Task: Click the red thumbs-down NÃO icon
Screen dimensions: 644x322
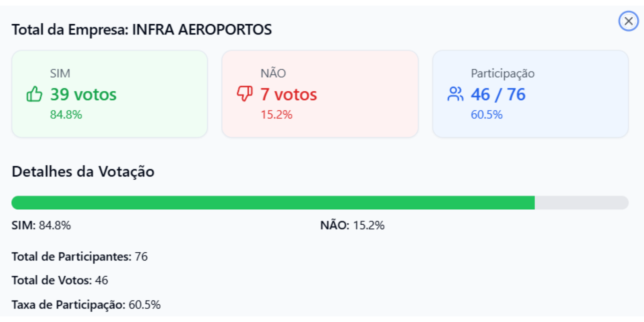Action: [245, 94]
